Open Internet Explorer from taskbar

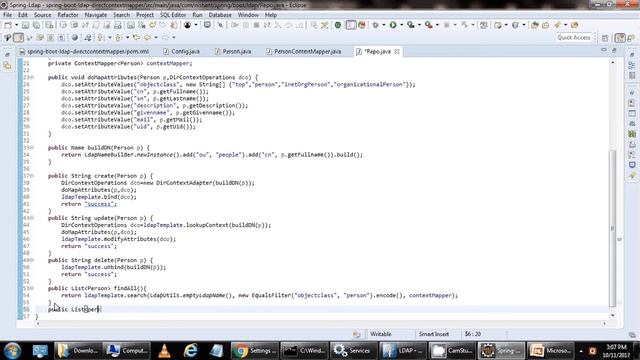pos(191,351)
